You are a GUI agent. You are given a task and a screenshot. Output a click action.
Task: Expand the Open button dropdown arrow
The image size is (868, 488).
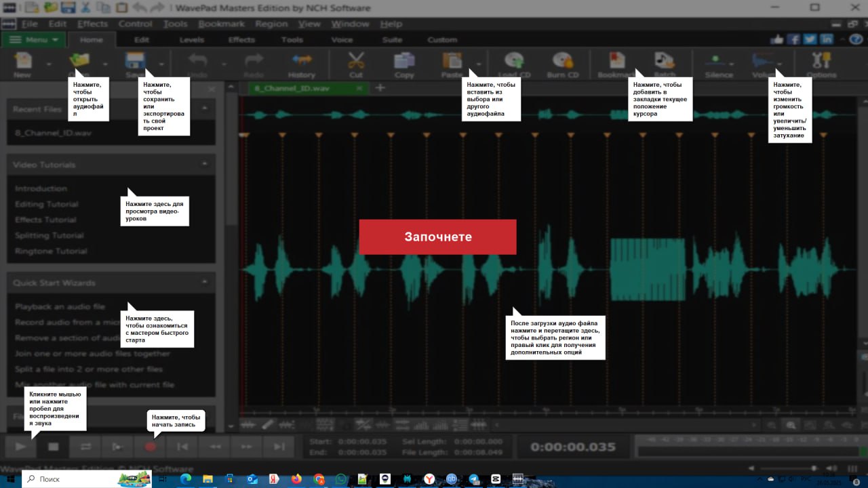coord(105,64)
